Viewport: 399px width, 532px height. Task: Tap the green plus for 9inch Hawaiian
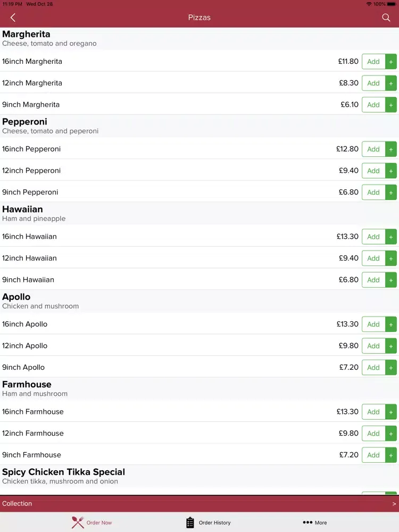(391, 280)
